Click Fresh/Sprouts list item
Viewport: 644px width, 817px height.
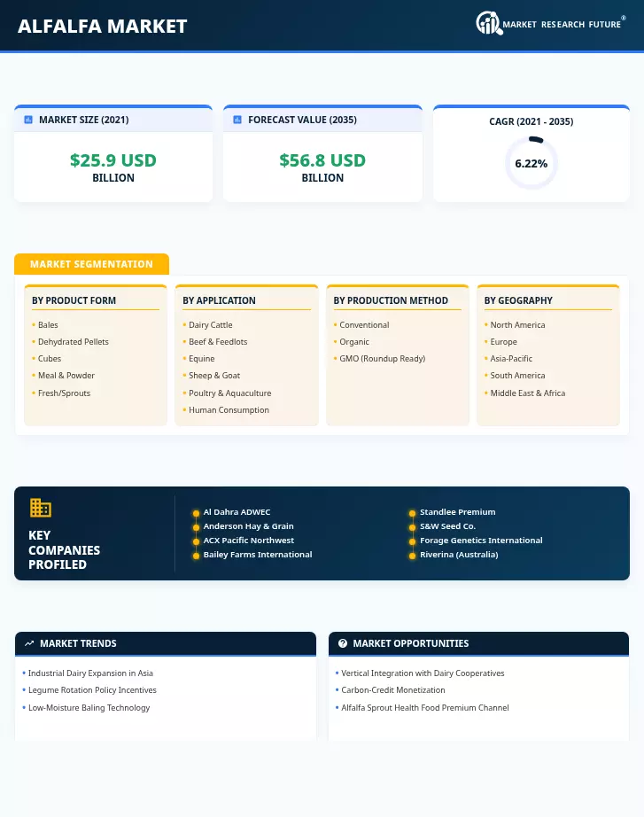click(64, 393)
